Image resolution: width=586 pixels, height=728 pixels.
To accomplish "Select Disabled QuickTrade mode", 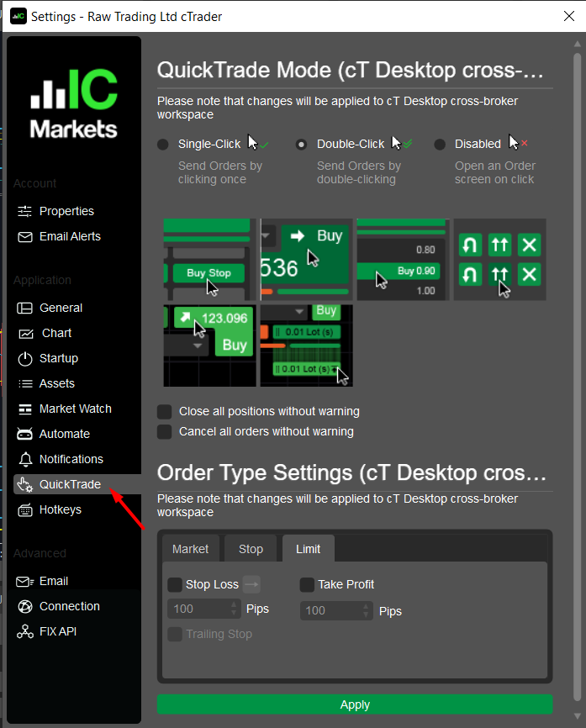I will pyautogui.click(x=440, y=145).
